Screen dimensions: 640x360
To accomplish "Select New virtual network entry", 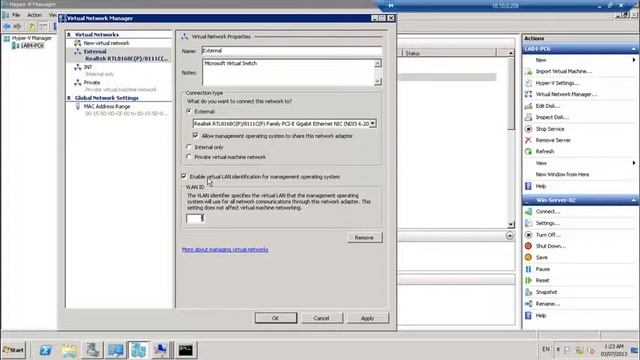I will (x=106, y=43).
